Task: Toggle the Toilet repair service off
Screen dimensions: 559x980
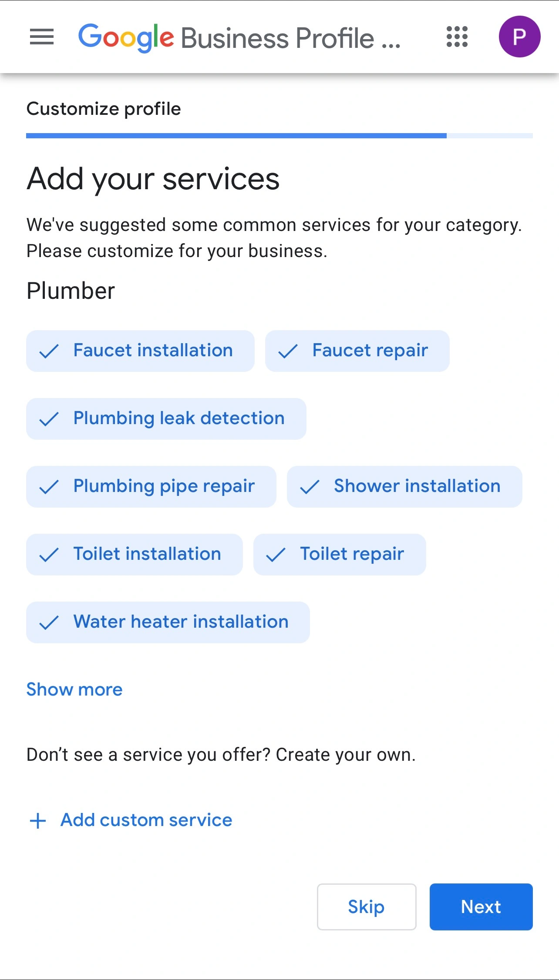Action: point(340,554)
